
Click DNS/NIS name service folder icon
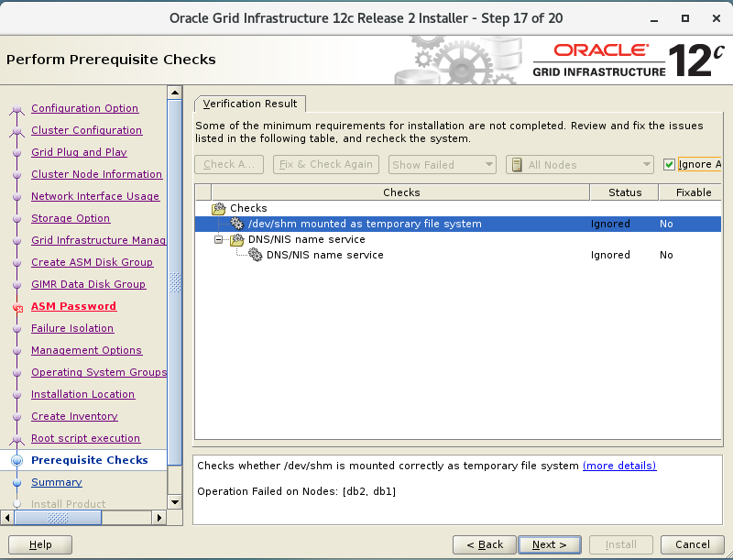[237, 240]
